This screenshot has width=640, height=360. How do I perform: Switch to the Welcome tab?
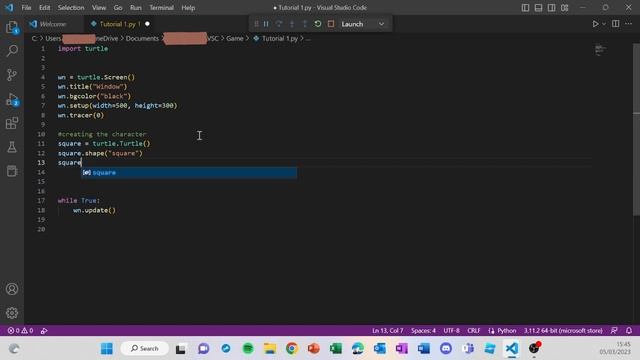[53, 24]
